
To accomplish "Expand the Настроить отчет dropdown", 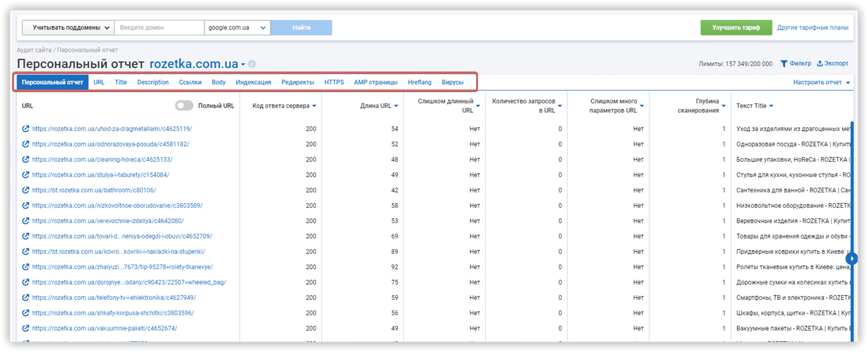I will (822, 82).
